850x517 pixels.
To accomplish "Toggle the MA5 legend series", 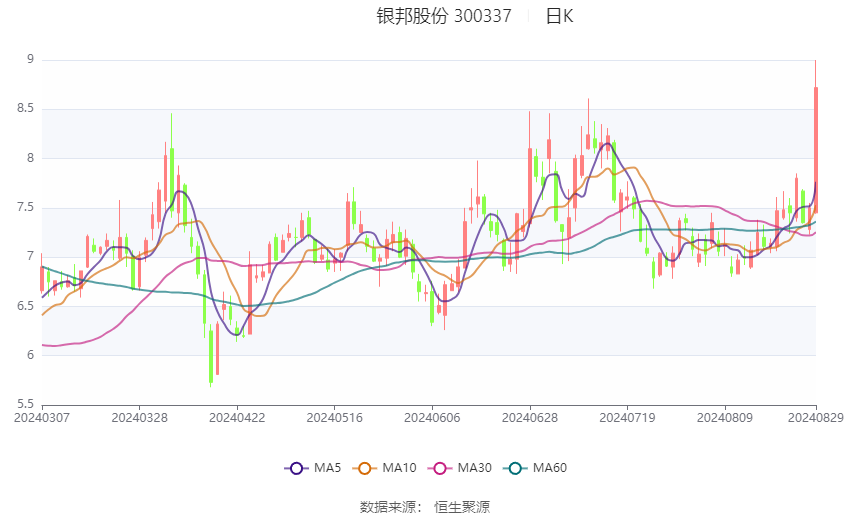I will pos(313,468).
